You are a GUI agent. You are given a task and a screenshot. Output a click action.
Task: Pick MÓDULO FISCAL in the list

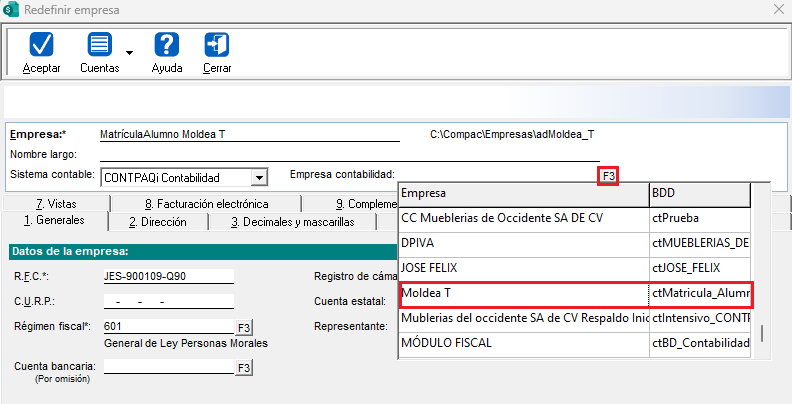pos(523,343)
